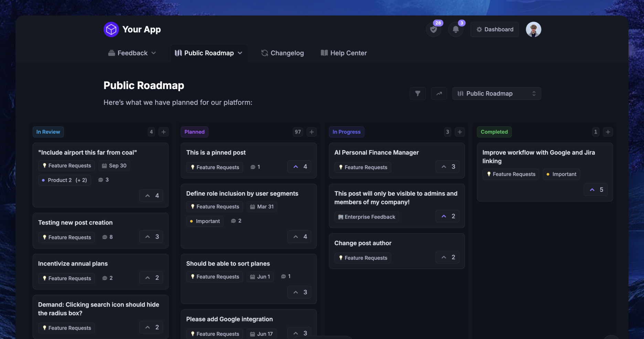Click the user profile avatar
The width and height of the screenshot is (644, 339).
tap(533, 29)
